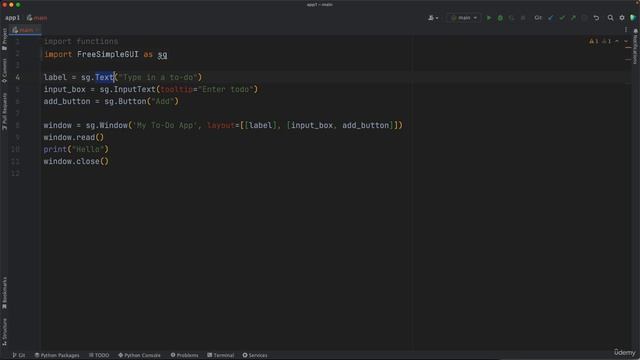Open Search Everywhere magnifier icon
640x360 pixels.
coord(611,18)
